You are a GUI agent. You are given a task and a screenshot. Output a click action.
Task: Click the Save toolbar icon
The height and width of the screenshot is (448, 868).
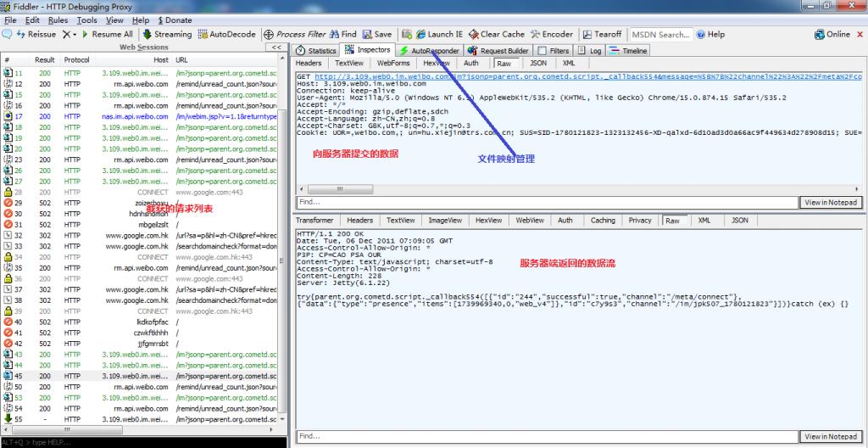(x=376, y=35)
